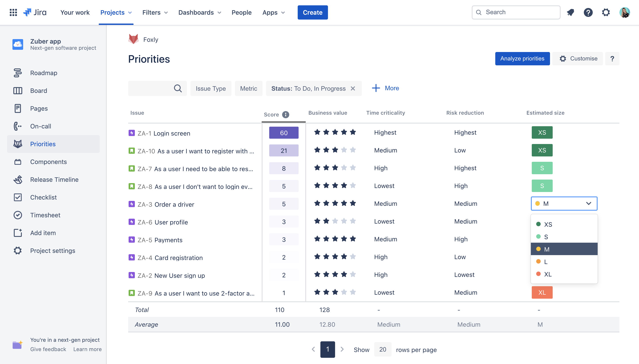
Task: Click the green XS size badge for ZA-1
Action: pos(542,132)
